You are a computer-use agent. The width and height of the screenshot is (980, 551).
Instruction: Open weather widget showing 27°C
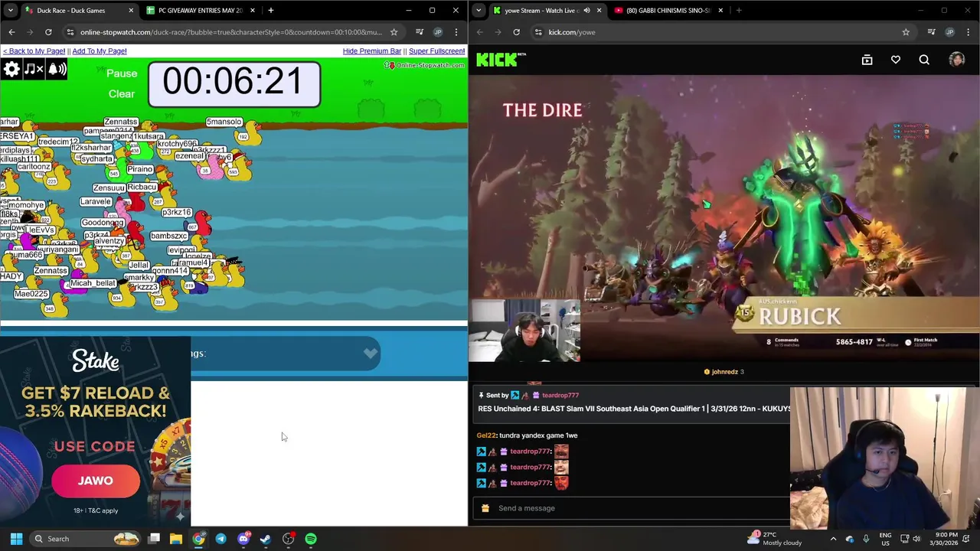(773, 539)
